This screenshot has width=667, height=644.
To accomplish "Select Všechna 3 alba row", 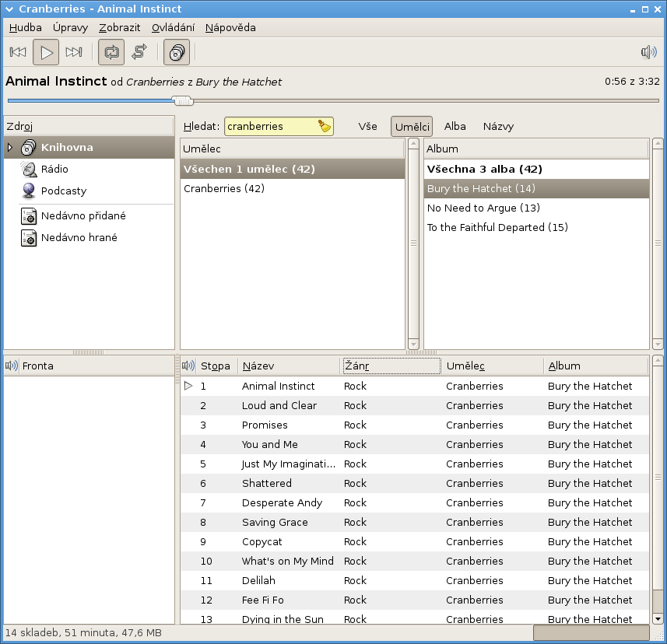I will 536,170.
